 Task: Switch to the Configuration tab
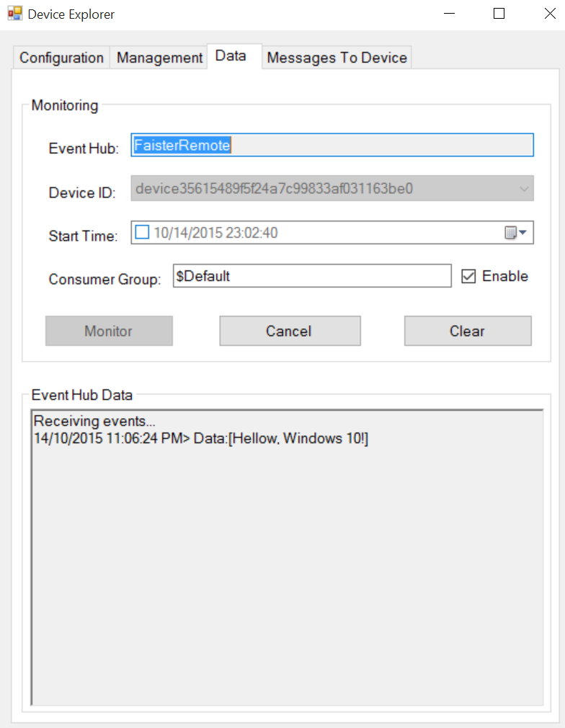coord(61,58)
